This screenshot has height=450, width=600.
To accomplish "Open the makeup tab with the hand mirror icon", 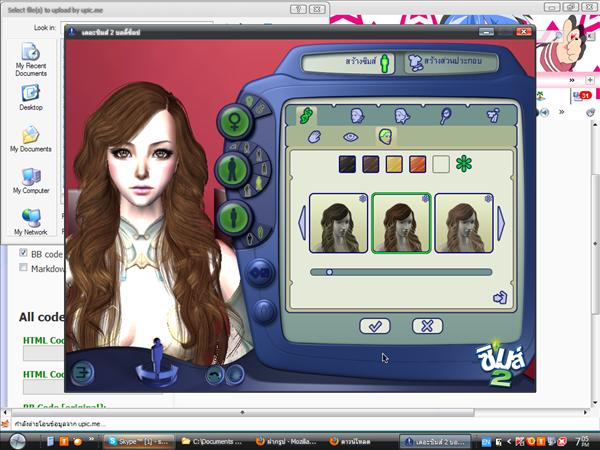I will coord(445,115).
